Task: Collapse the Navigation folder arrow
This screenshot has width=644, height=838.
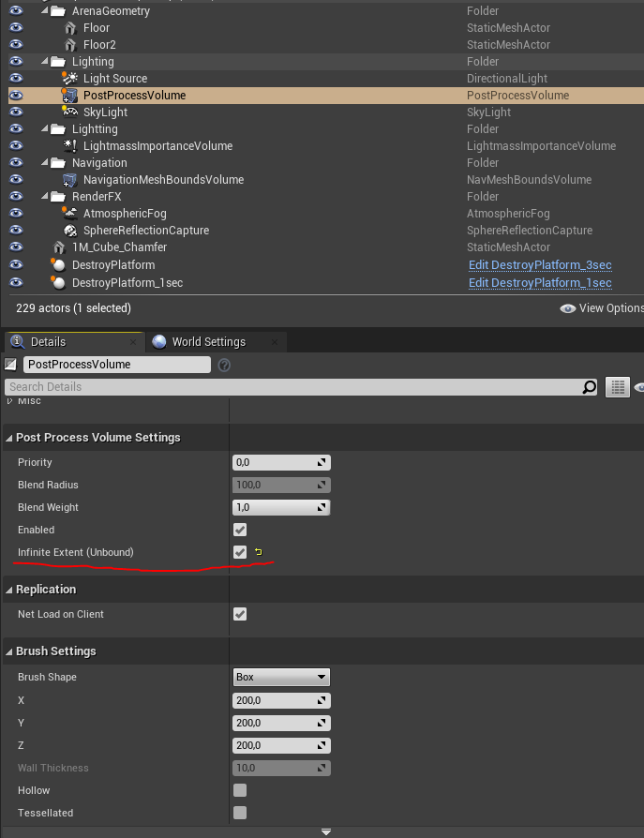Action: coord(45,163)
